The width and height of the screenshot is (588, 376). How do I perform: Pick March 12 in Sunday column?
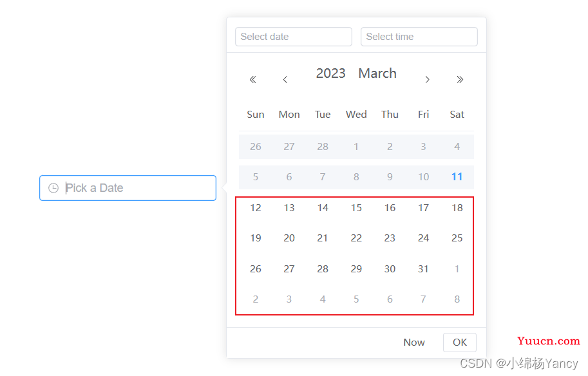(256, 208)
